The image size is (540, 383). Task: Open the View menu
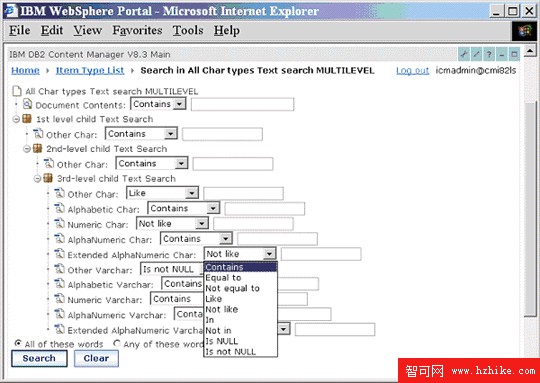pyautogui.click(x=87, y=30)
